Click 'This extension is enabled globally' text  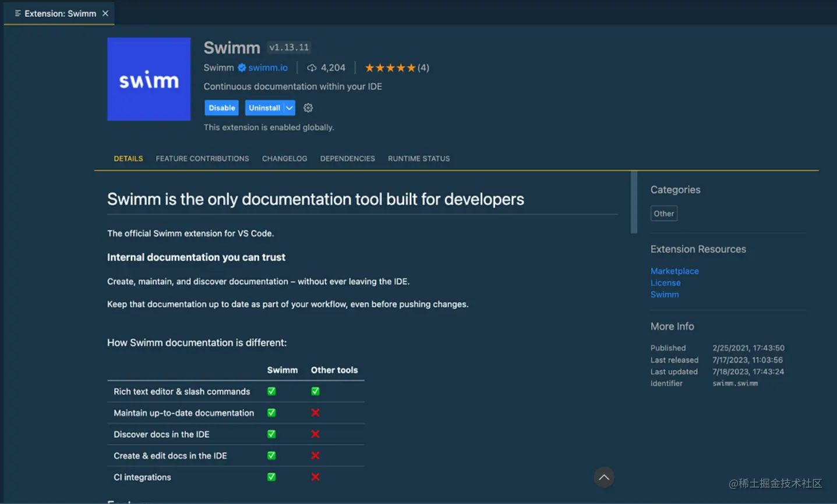pos(269,127)
